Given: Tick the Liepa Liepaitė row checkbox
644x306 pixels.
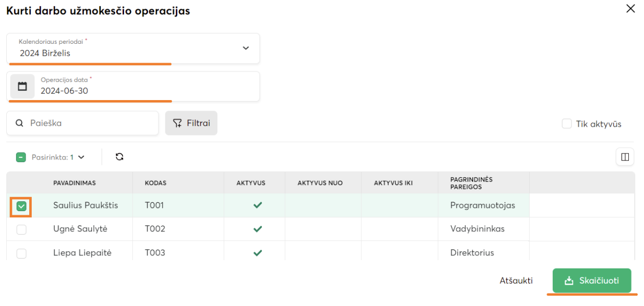Looking at the screenshot, I should coord(21,253).
